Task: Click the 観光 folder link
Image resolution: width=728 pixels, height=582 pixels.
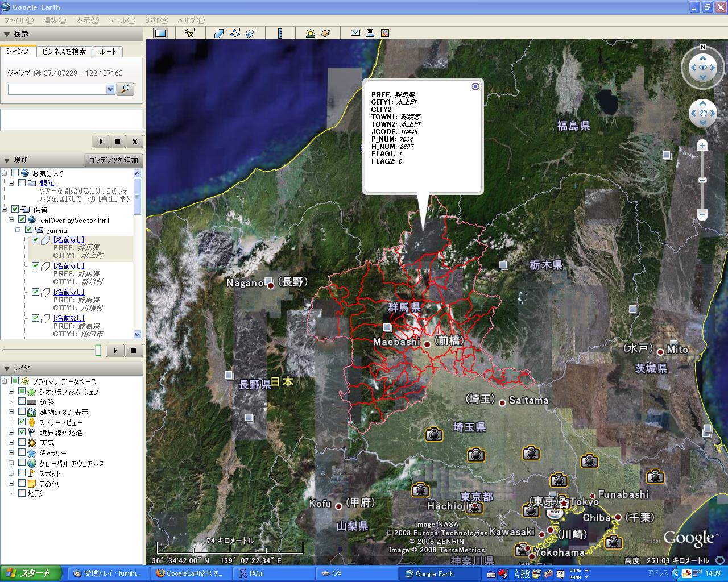Action: click(x=47, y=183)
